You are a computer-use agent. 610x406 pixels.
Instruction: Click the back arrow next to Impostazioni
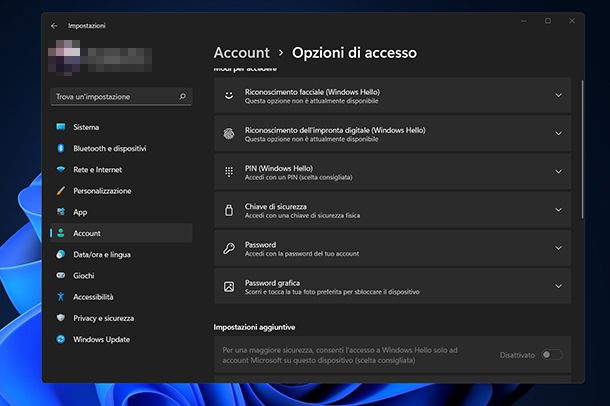(x=54, y=26)
